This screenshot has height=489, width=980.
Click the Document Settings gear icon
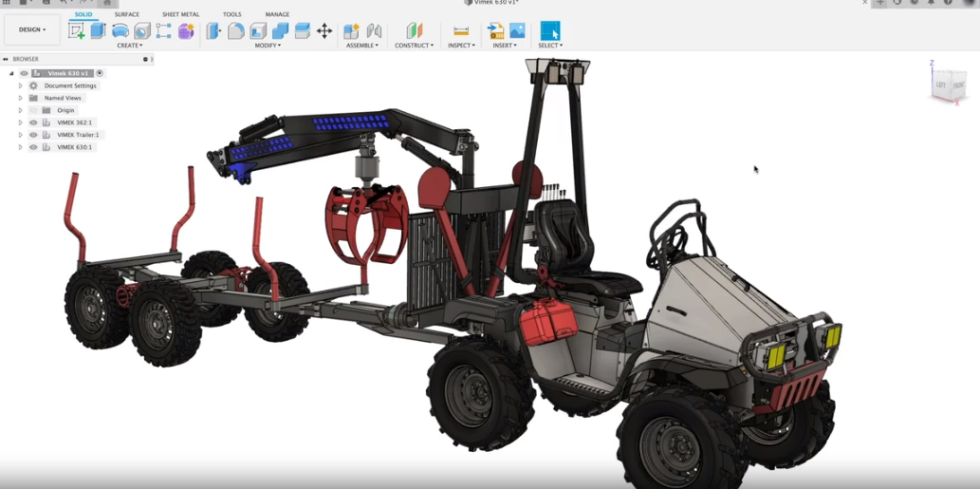34,85
